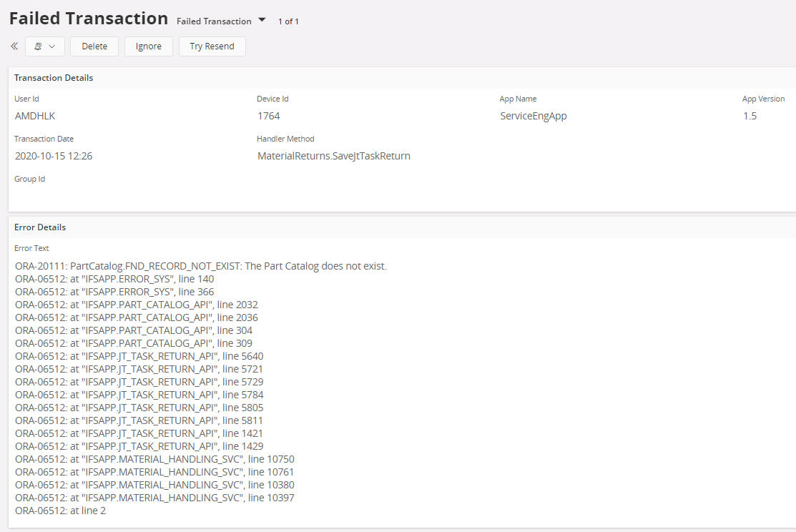Select the App Name value ServiceEngApp
796x532 pixels.
(533, 116)
